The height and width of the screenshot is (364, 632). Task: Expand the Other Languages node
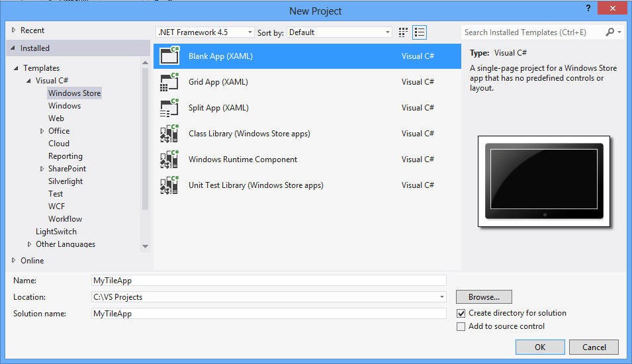(x=29, y=244)
